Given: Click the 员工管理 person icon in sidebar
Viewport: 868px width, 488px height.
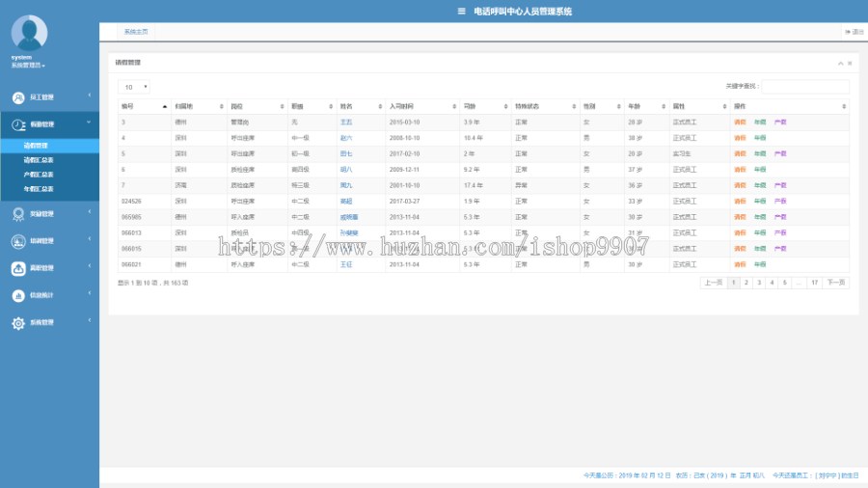Looking at the screenshot, I should coord(18,97).
